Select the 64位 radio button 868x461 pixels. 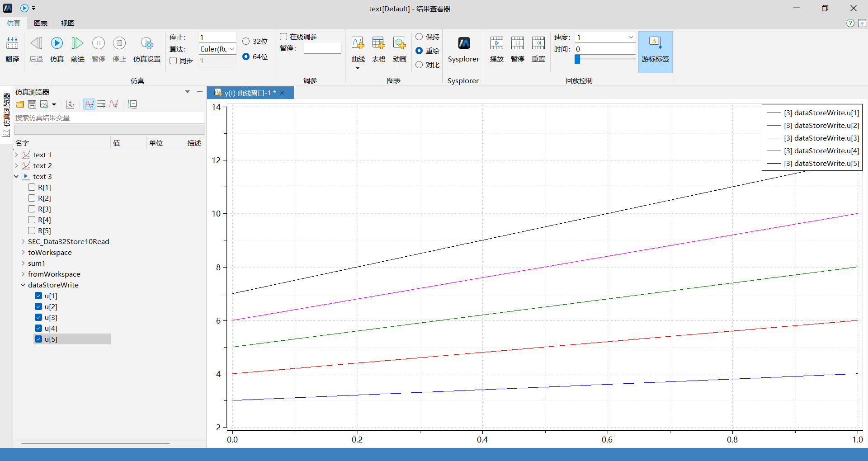[x=246, y=56]
